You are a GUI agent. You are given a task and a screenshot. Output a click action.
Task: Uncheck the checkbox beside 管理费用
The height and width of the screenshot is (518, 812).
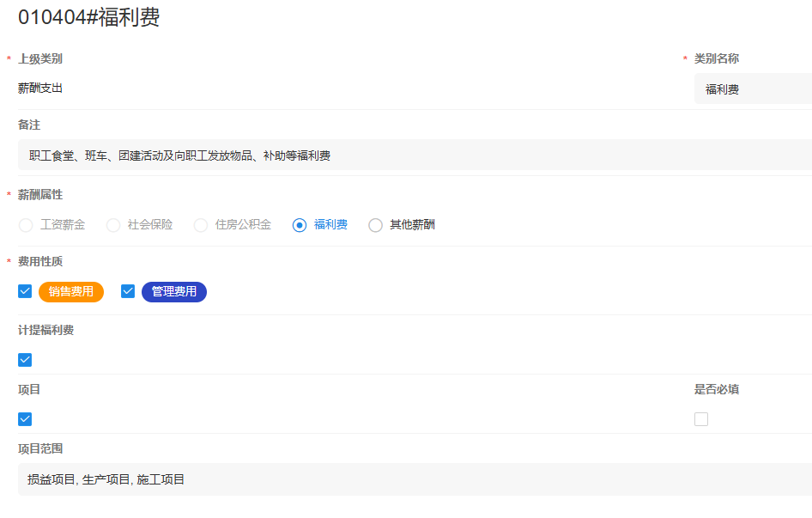[128, 292]
